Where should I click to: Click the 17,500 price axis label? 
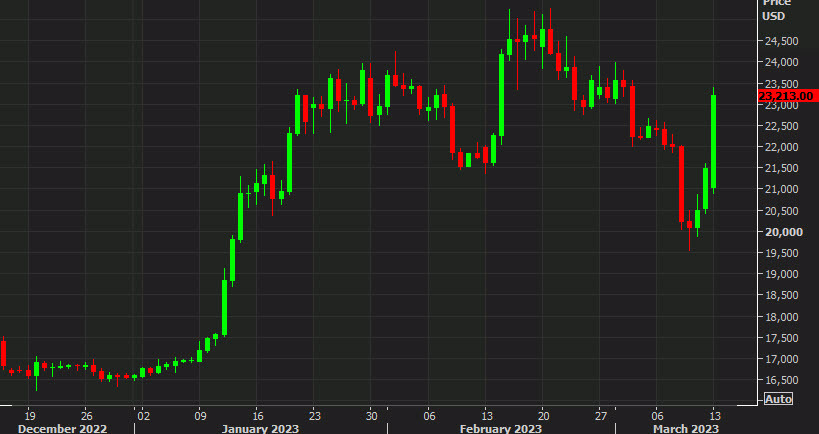pos(780,338)
